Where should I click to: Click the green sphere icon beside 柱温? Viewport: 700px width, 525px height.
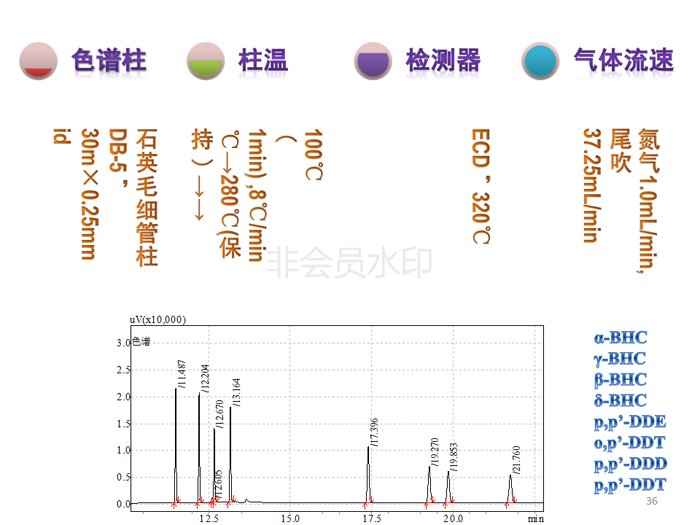206,61
